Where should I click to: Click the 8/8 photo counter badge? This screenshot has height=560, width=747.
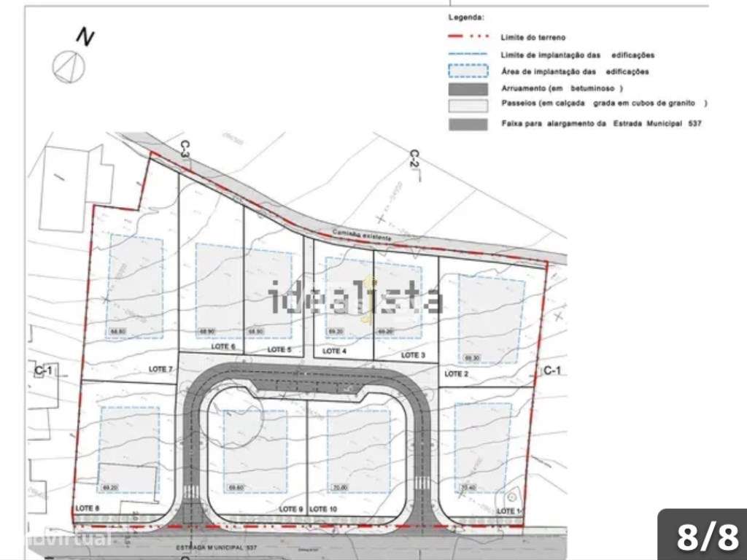[707, 536]
